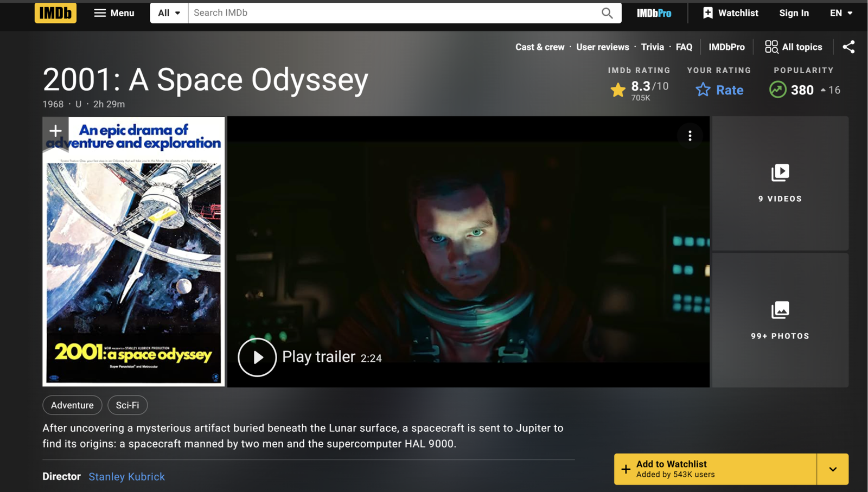
Task: Toggle the plus bookmark on the poster
Action: [55, 131]
